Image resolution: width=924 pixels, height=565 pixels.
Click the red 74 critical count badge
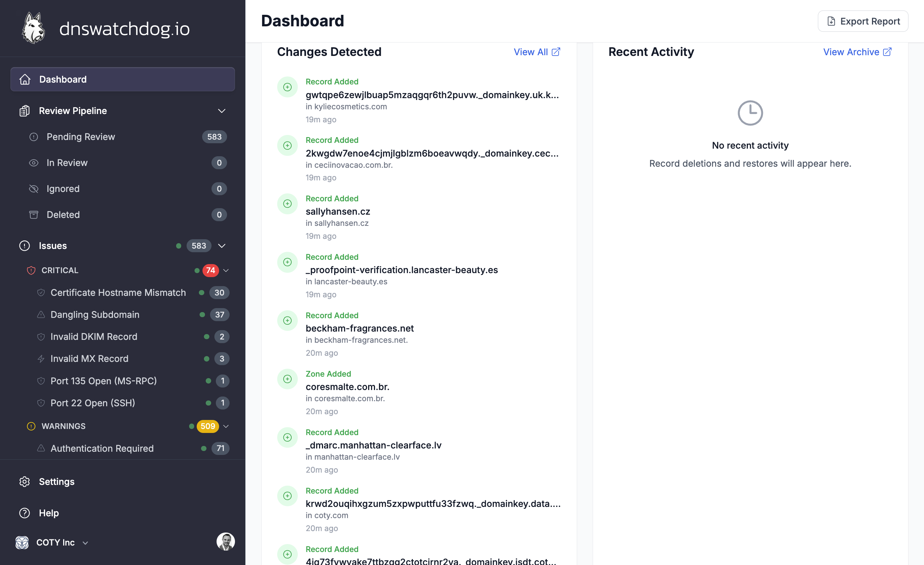coord(211,270)
